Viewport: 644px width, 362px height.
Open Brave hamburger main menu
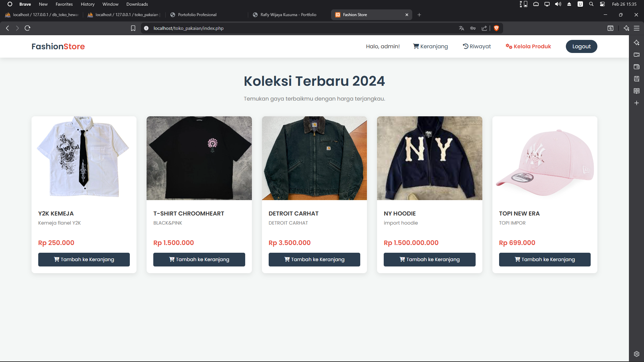tap(637, 28)
